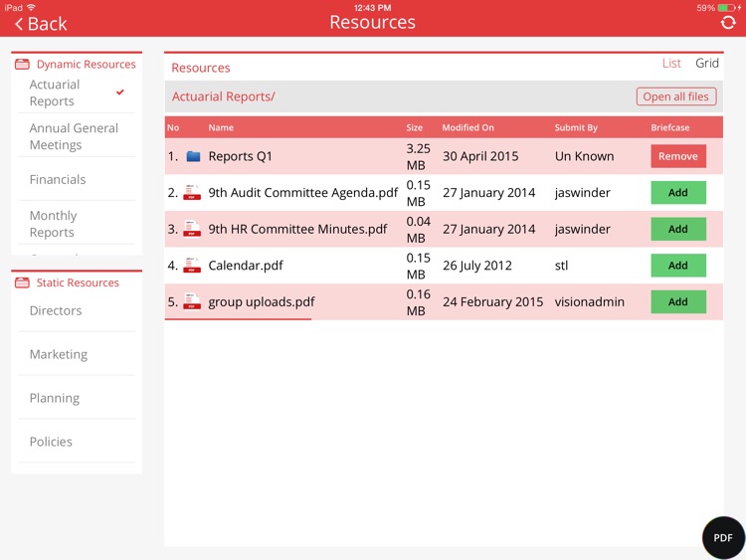Image resolution: width=746 pixels, height=560 pixels.
Task: Open file named 9th Audit Committee Agenda.pdf
Action: 303,192
